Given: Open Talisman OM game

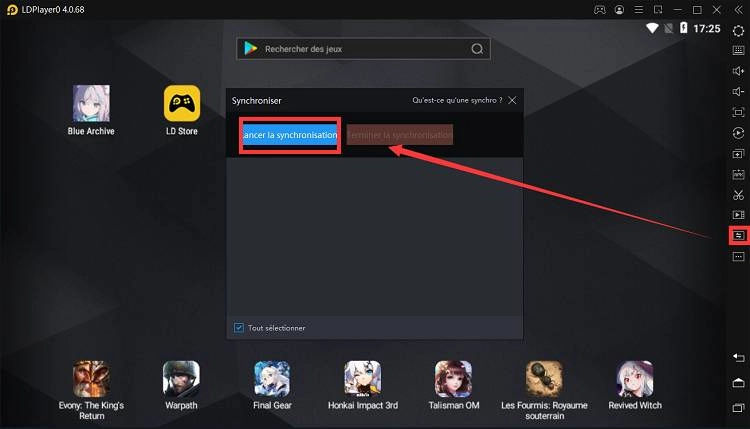Looking at the screenshot, I should (x=453, y=379).
